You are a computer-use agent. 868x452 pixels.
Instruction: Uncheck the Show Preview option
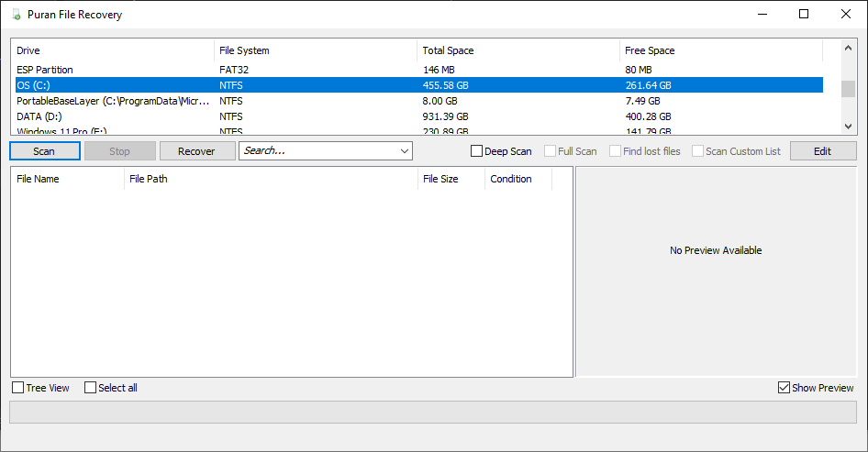point(784,388)
